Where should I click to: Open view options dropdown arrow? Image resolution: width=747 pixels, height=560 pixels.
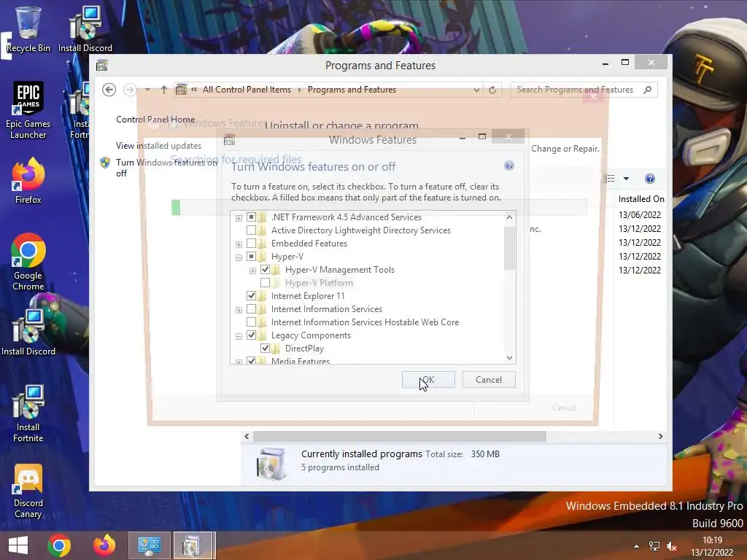pos(626,179)
